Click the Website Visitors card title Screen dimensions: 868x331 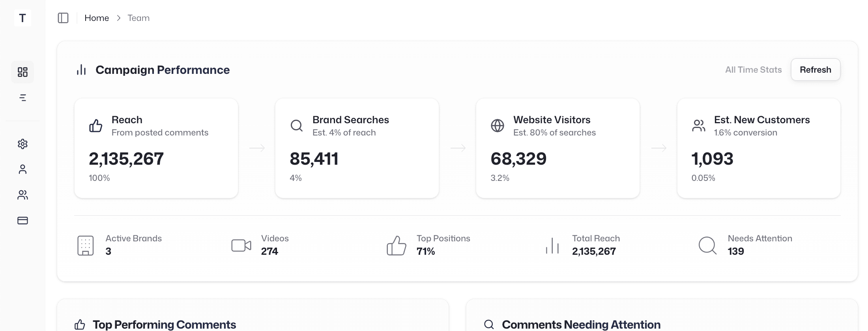[x=552, y=120]
